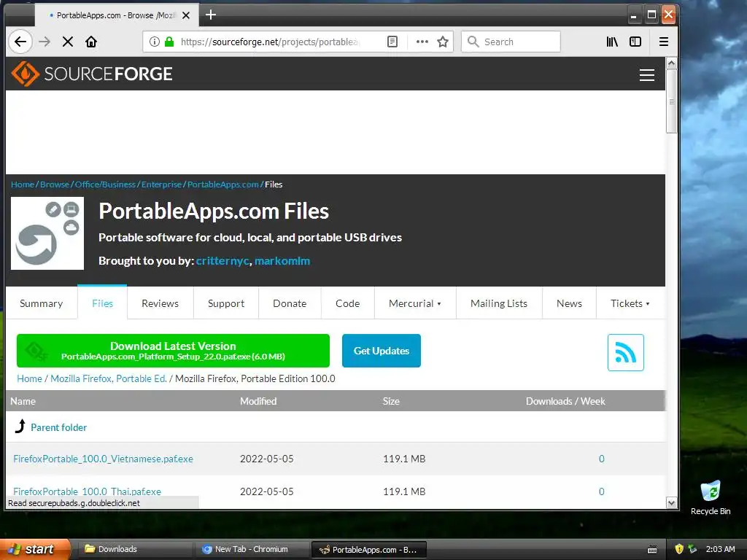Select the Files tab

[x=102, y=303]
